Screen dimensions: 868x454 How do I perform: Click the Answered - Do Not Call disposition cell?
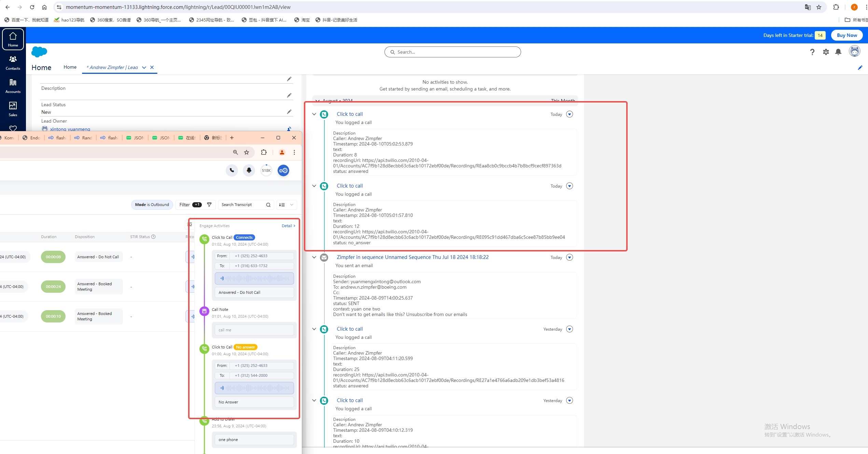[98, 257]
